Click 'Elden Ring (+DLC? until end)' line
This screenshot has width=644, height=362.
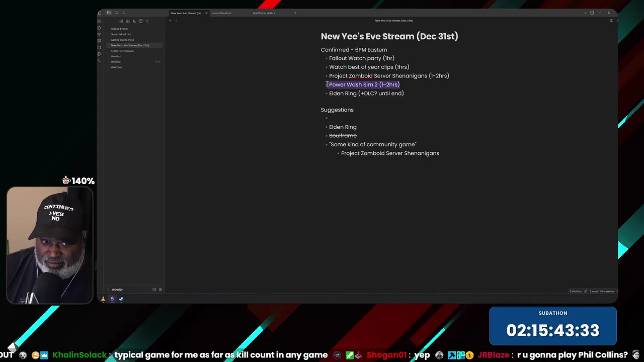pyautogui.click(x=366, y=94)
